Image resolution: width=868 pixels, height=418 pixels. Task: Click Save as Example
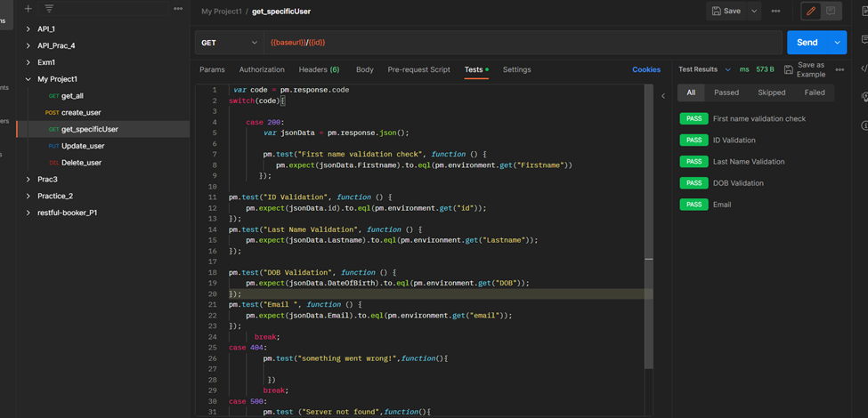pos(806,69)
